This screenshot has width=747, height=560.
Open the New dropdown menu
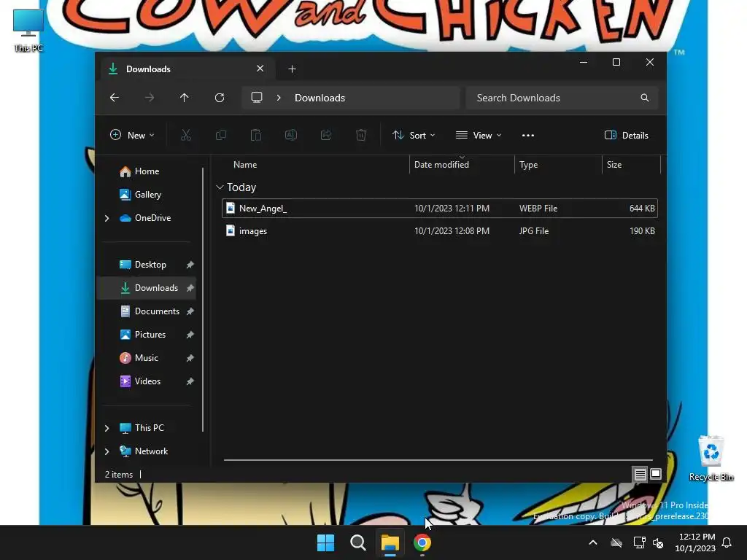tap(132, 135)
